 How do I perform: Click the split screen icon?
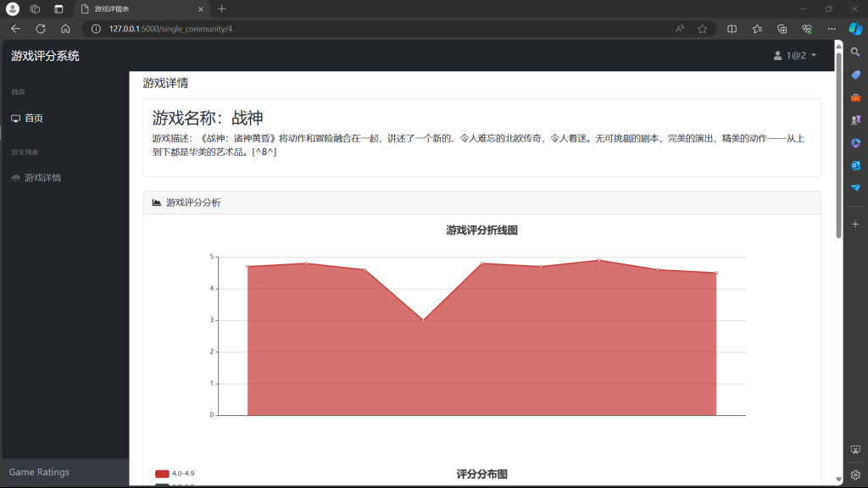[732, 28]
